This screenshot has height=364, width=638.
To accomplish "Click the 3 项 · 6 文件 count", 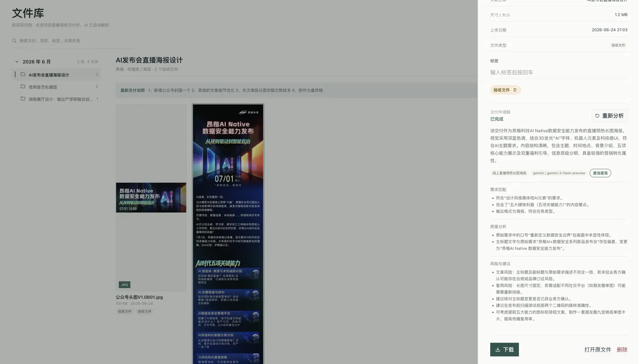I will pos(88,62).
